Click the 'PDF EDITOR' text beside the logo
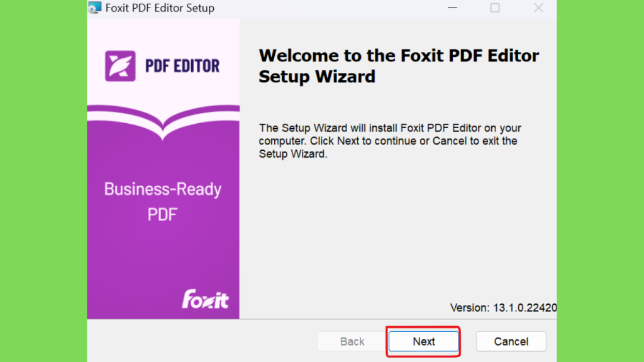 click(x=182, y=66)
